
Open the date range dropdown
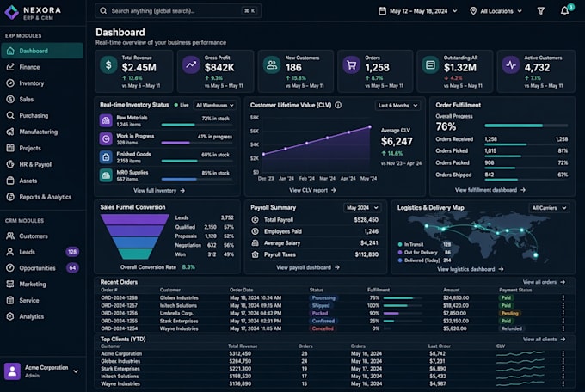click(418, 11)
